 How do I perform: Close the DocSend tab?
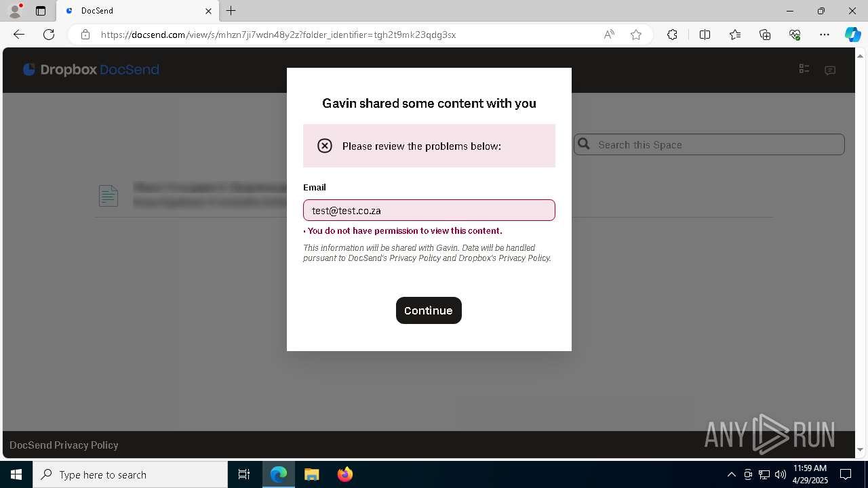[208, 11]
